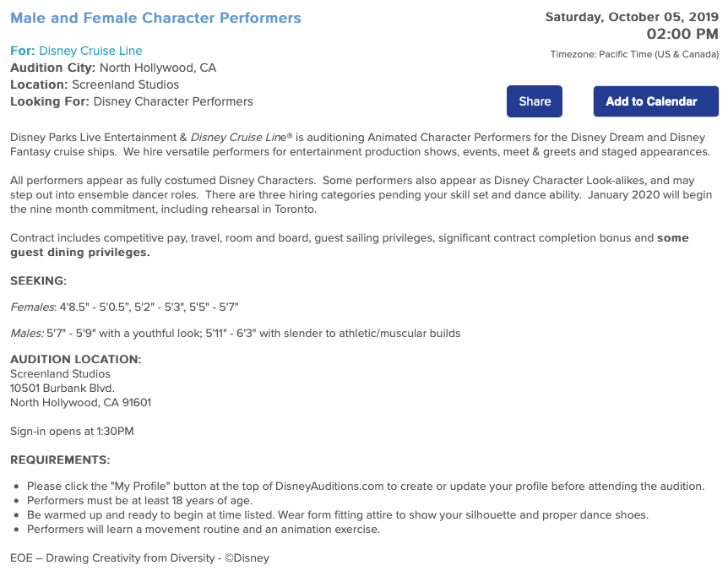Viewport: 728px width, 571px height.
Task: Click the Saturday, October 05, 2019 date
Action: tap(632, 17)
